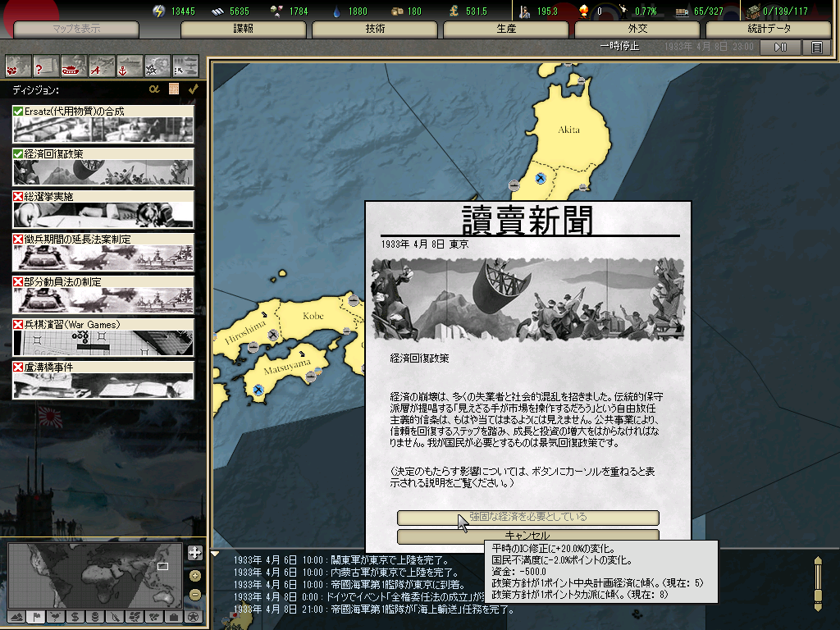This screenshot has width=840, height=630.
Task: Sort decisions by date with calendar icon
Action: (174, 89)
